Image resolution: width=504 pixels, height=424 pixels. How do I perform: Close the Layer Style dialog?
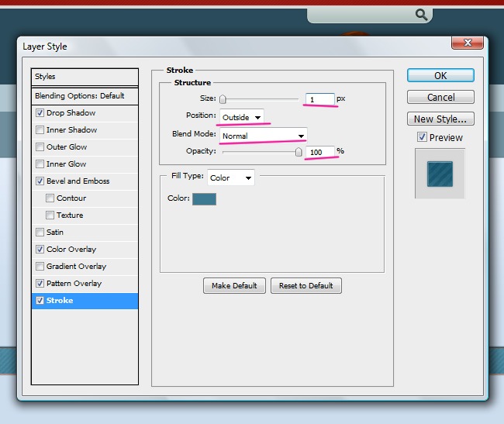[x=469, y=44]
